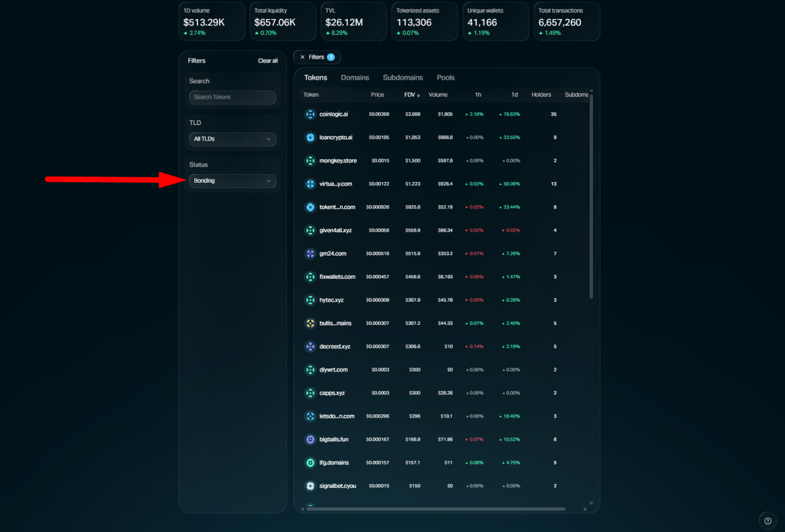Click the signalbet.cyou token icon
This screenshot has height=532, width=785.
pyautogui.click(x=310, y=486)
